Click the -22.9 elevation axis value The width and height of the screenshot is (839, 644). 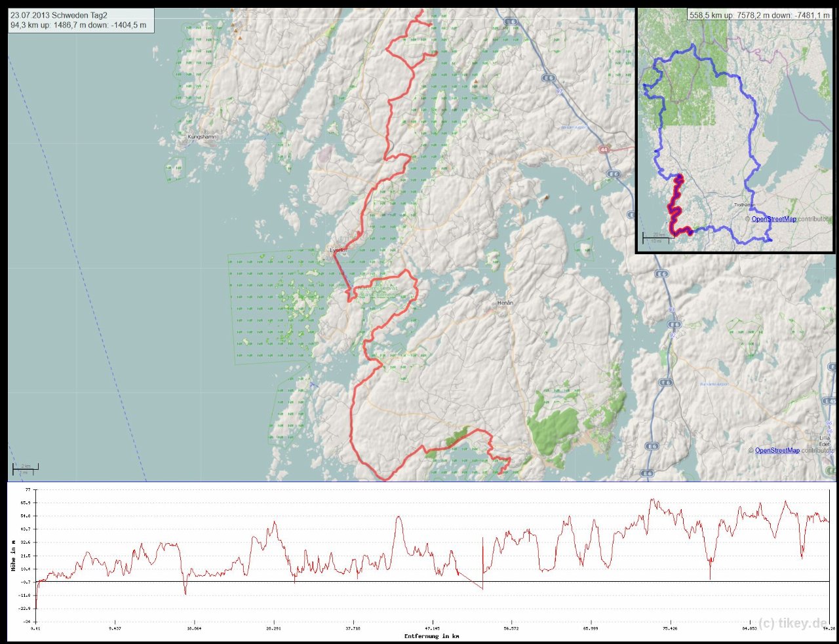pos(25,609)
